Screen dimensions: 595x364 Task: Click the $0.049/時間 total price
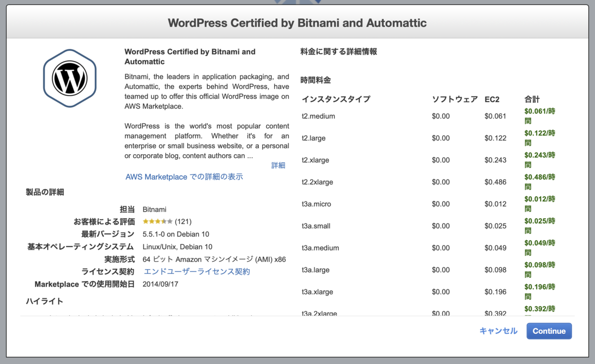point(540,247)
